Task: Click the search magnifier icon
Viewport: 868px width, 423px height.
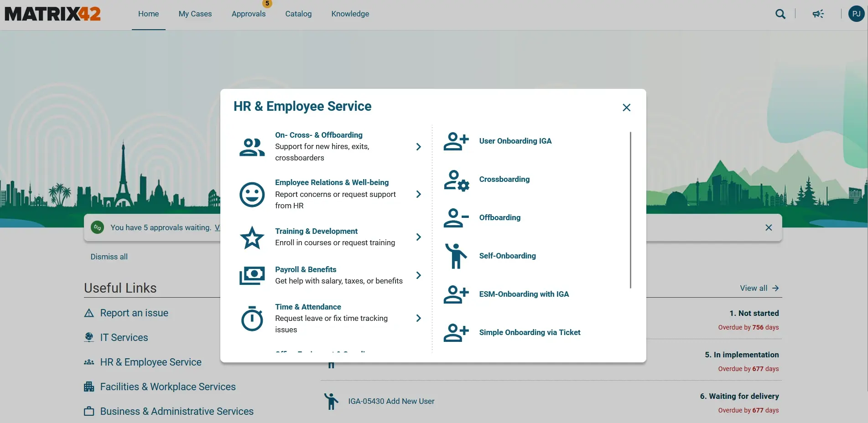Action: coord(780,14)
